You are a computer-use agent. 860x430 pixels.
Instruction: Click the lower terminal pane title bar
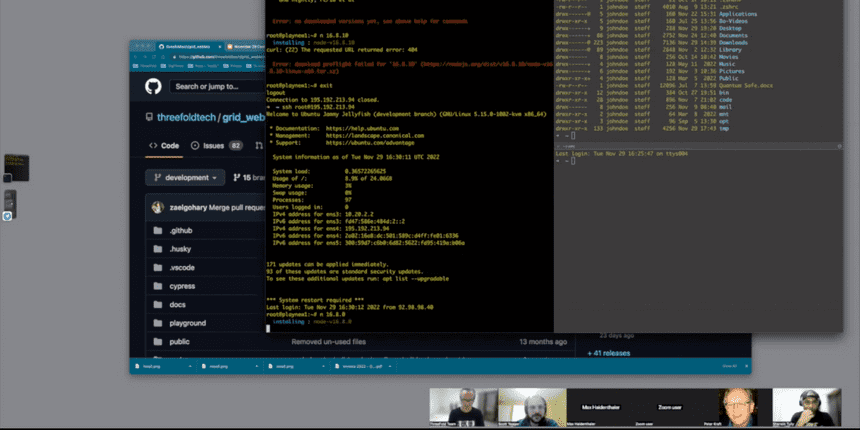point(698,146)
